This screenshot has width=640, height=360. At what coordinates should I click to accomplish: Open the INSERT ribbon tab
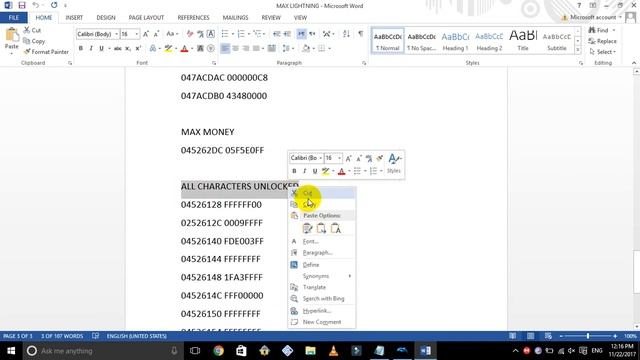(74, 18)
